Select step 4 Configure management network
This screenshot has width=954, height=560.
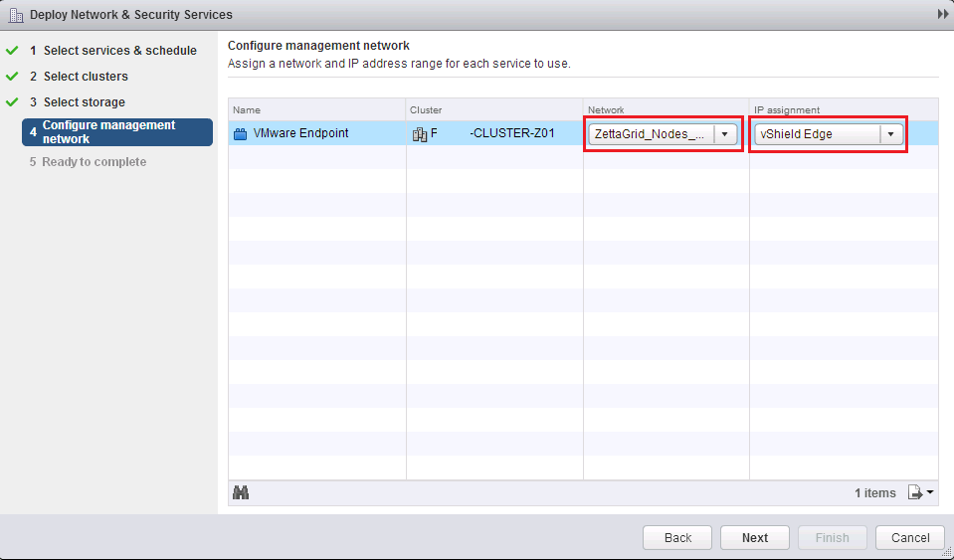(117, 132)
